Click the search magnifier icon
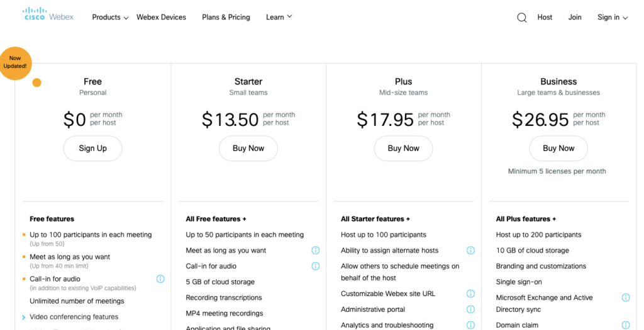 pyautogui.click(x=521, y=18)
